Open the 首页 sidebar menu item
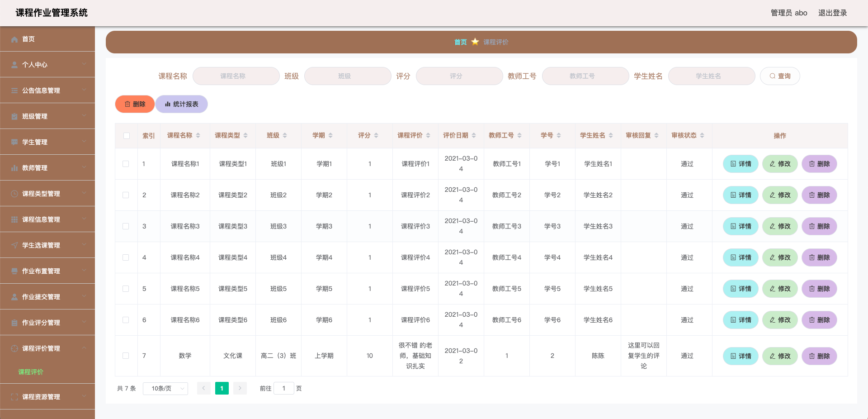The height and width of the screenshot is (419, 868). click(47, 39)
